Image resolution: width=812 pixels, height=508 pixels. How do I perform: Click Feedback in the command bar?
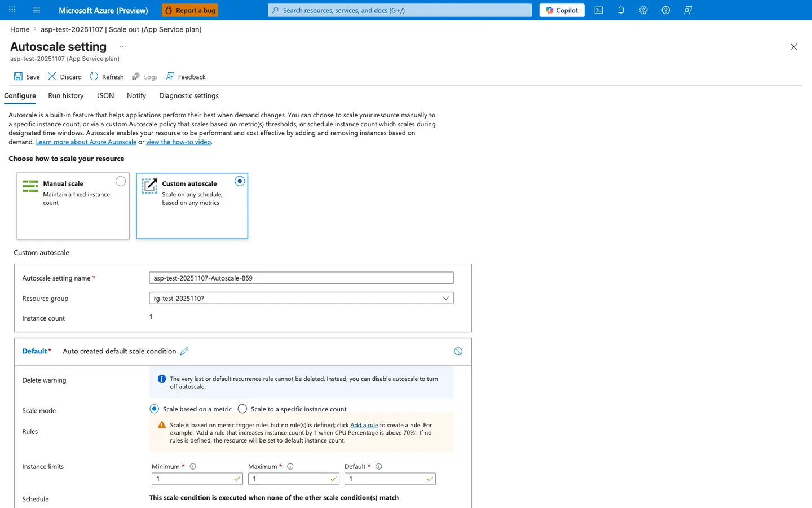(x=186, y=77)
